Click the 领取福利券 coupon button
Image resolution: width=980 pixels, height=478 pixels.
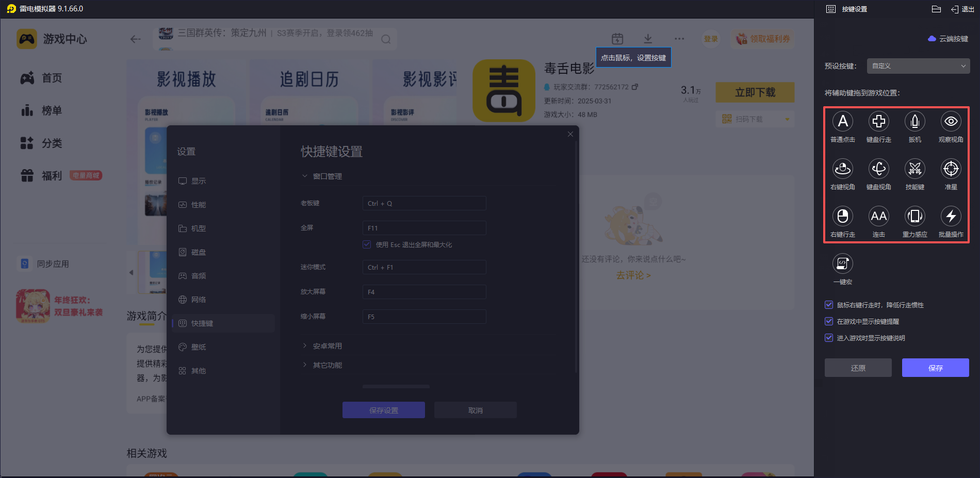coord(763,39)
